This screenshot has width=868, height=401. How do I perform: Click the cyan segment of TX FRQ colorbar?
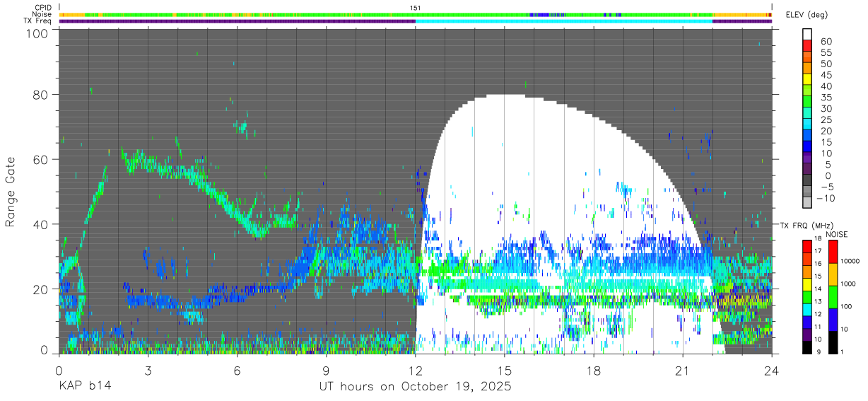pos(807,308)
